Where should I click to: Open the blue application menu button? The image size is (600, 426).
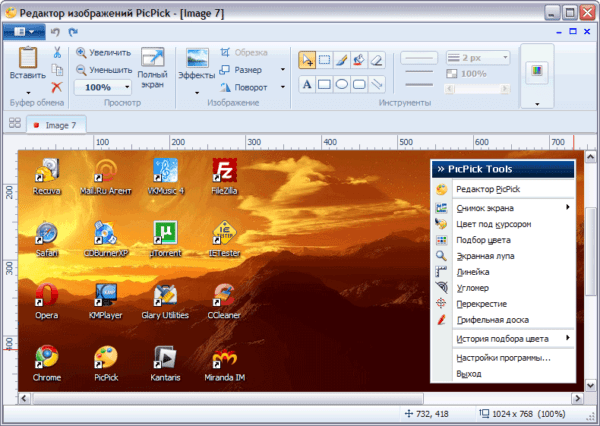tap(24, 31)
